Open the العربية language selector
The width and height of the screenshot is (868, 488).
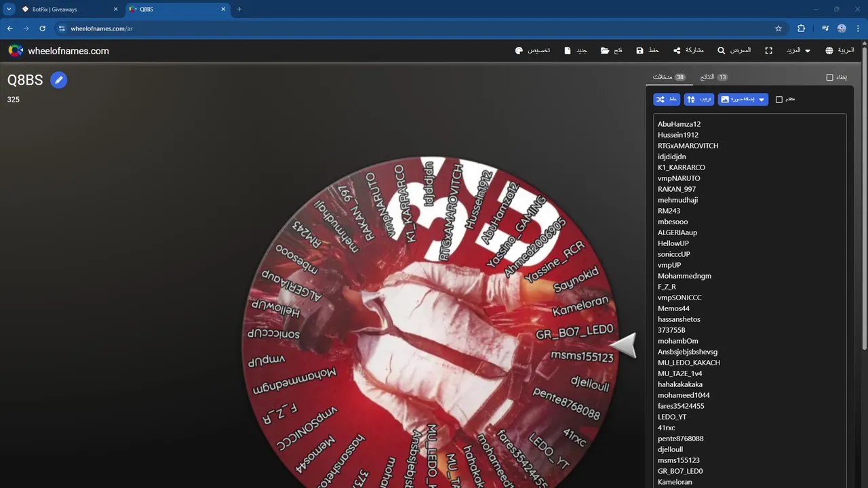click(840, 51)
